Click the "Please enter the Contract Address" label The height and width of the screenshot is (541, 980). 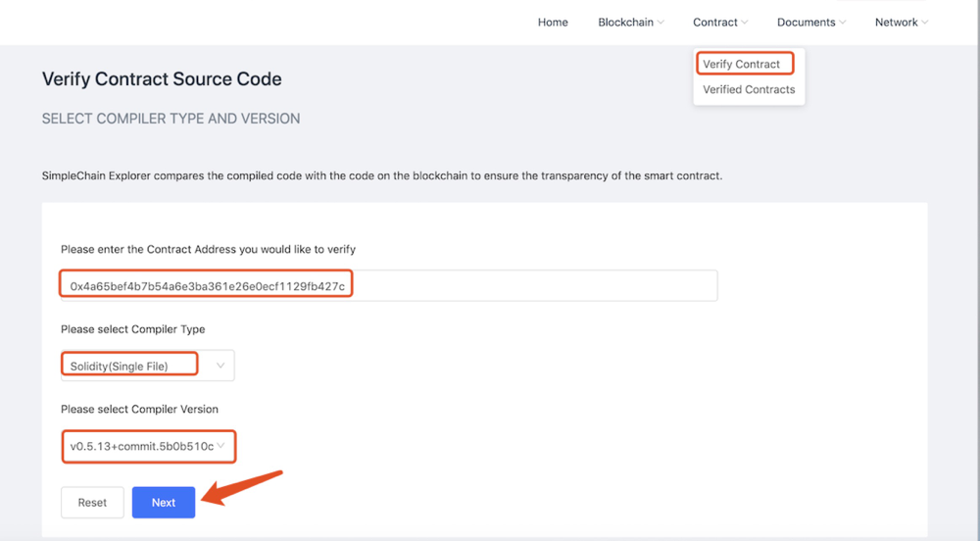tap(208, 250)
